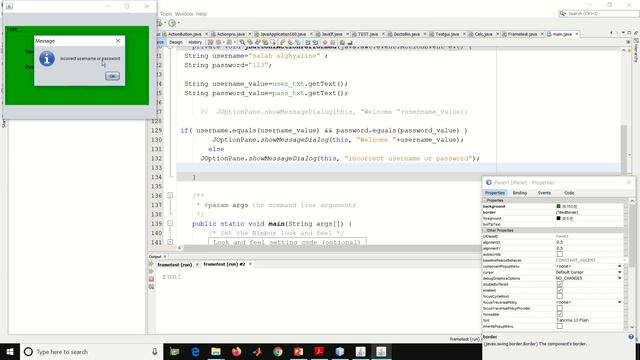This screenshot has height=360, width=640.
Task: Click the font value Tahoma 13 Plain
Action: coord(572,320)
